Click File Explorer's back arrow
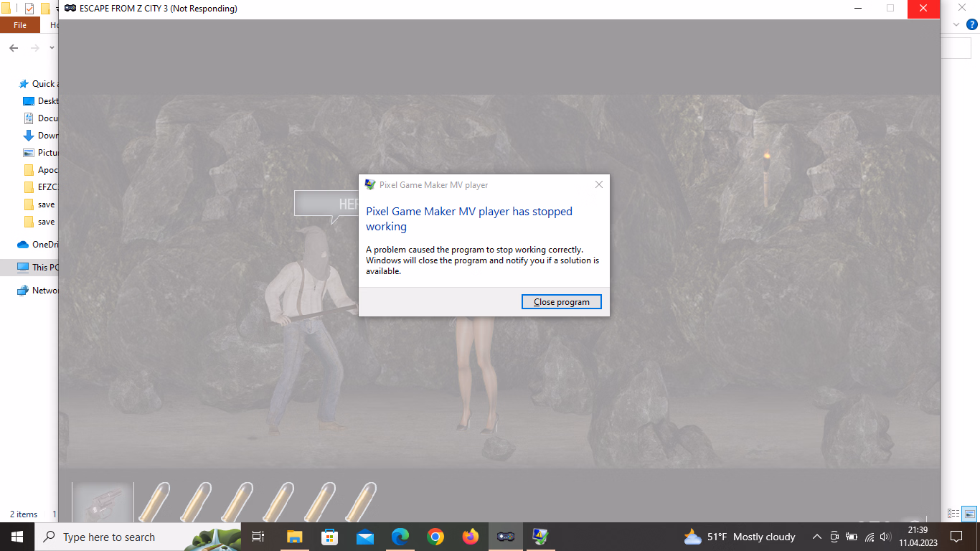This screenshot has height=551, width=980. click(x=14, y=48)
